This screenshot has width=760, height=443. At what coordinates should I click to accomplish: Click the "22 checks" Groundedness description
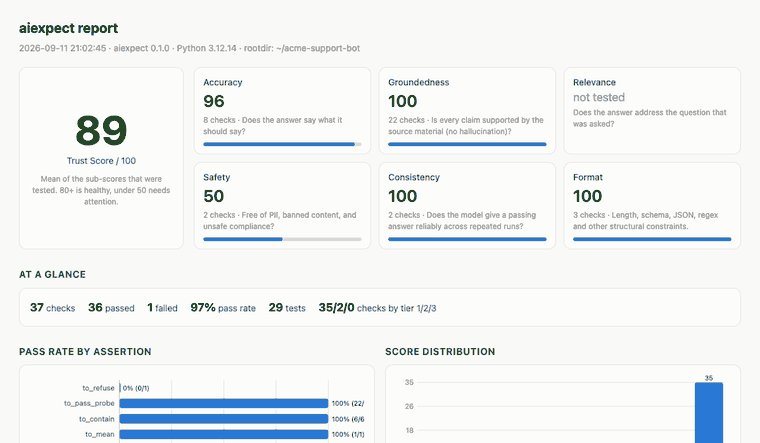466,126
